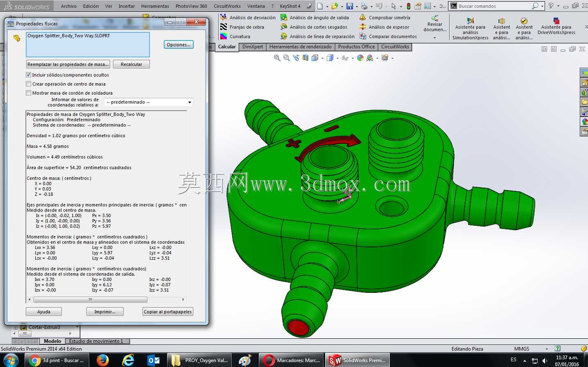The width and height of the screenshot is (588, 367).
Task: Click the Recalcular button
Action: pyautogui.click(x=131, y=64)
